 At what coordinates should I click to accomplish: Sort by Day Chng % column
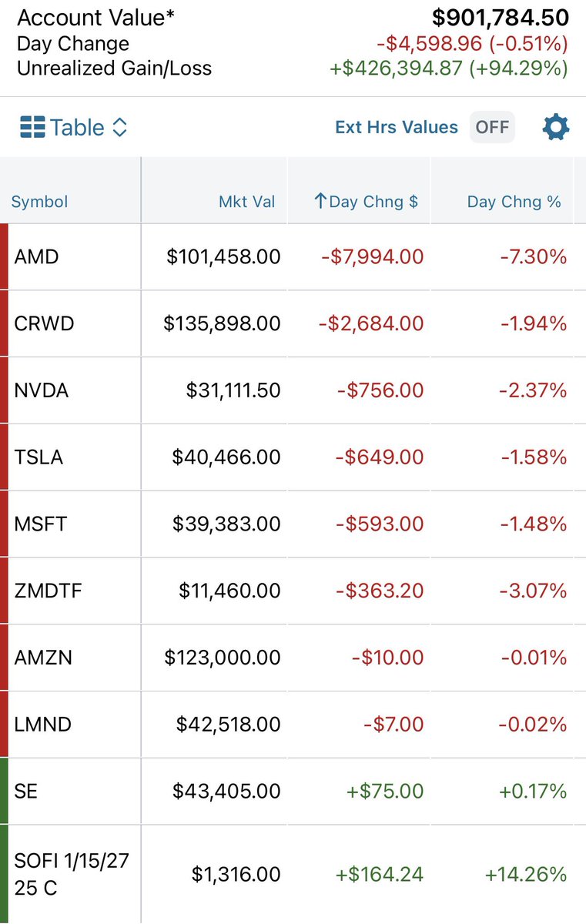514,202
